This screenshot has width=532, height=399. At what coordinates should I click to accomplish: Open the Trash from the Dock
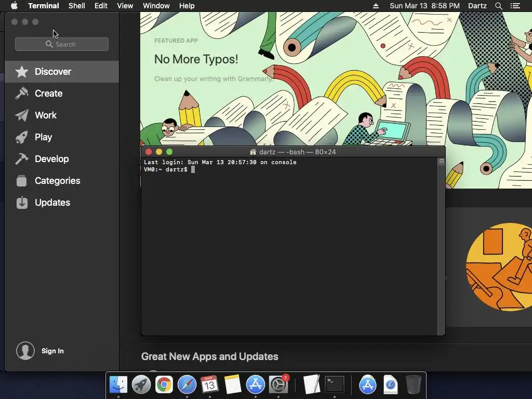point(413,384)
